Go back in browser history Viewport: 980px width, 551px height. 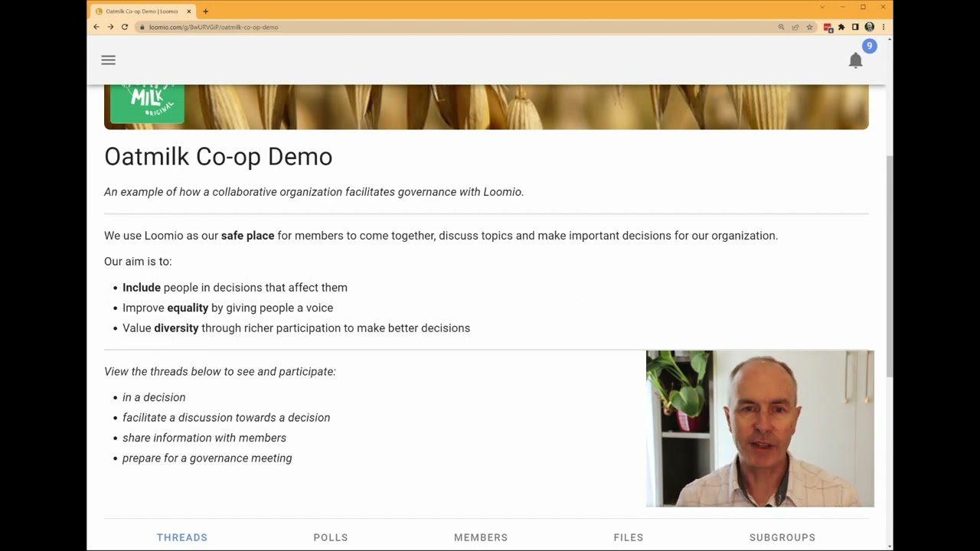(96, 27)
